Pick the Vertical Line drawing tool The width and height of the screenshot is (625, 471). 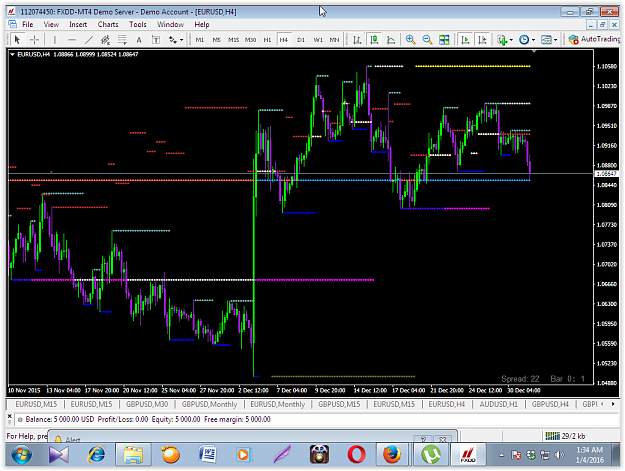point(55,39)
